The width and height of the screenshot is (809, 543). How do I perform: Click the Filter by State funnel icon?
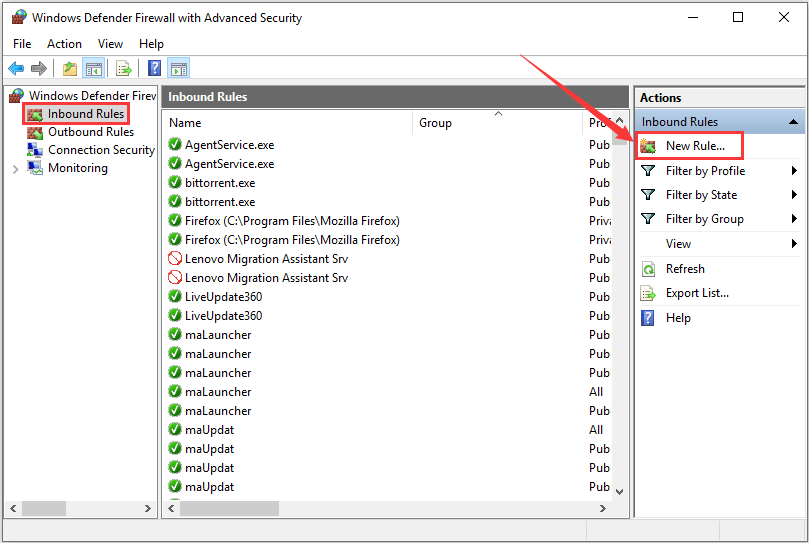coord(648,195)
